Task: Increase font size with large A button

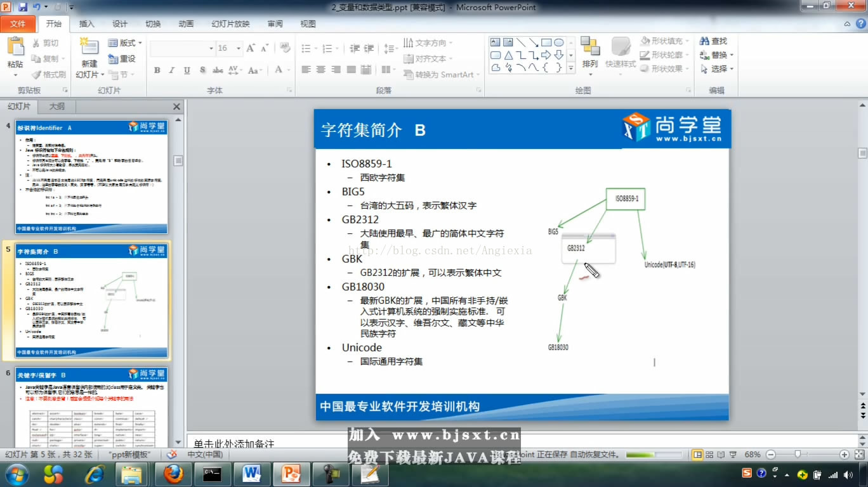Action: coord(251,48)
